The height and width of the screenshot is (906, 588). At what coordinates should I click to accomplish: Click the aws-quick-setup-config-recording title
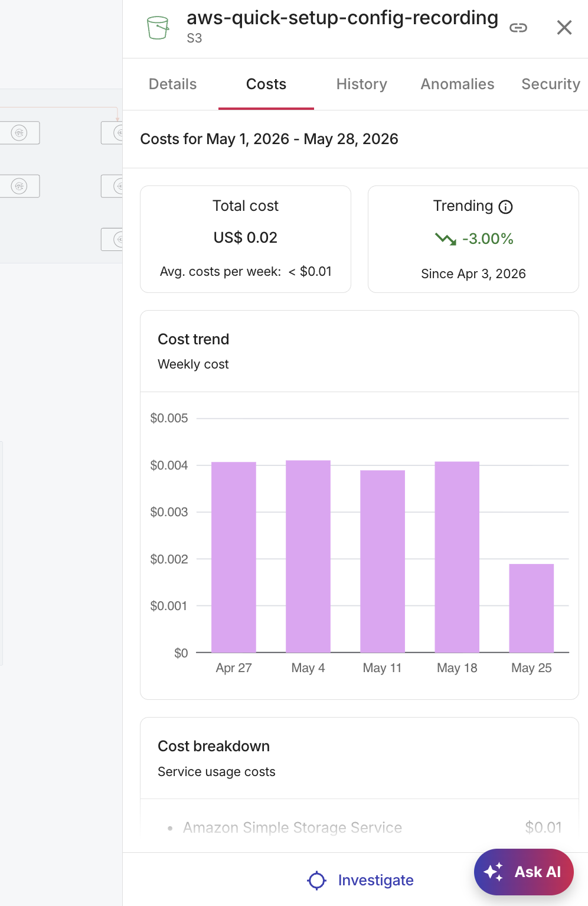point(342,18)
